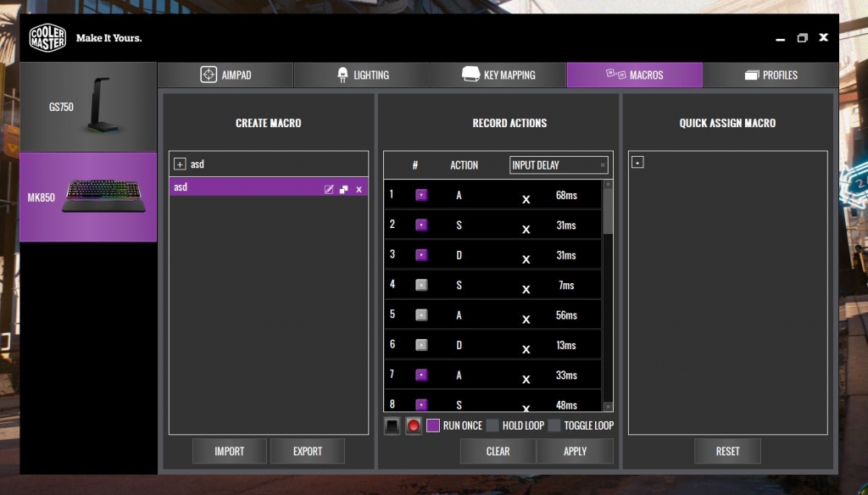The height and width of the screenshot is (495, 868).
Task: Select the GS750 headset stand device
Action: pos(88,107)
